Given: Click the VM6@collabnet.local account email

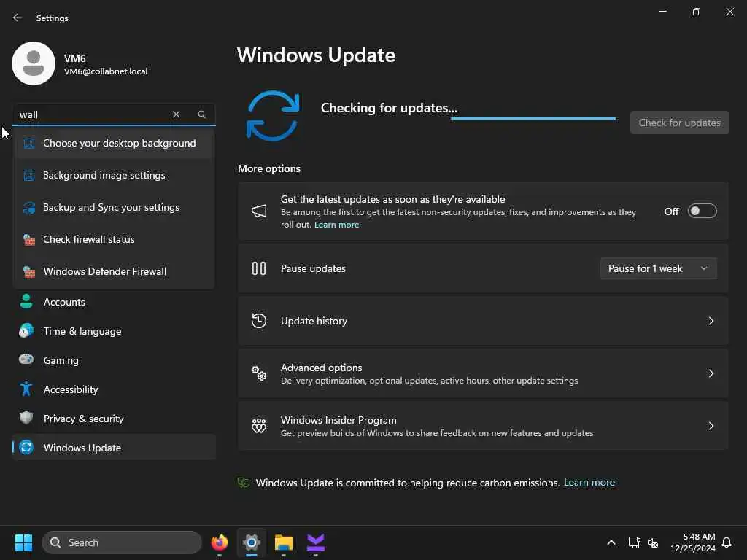Looking at the screenshot, I should click(x=106, y=71).
